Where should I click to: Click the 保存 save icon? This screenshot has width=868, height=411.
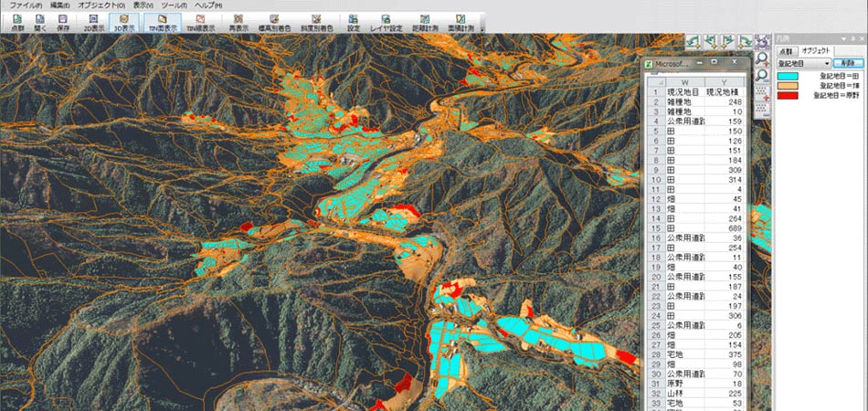coord(63,22)
